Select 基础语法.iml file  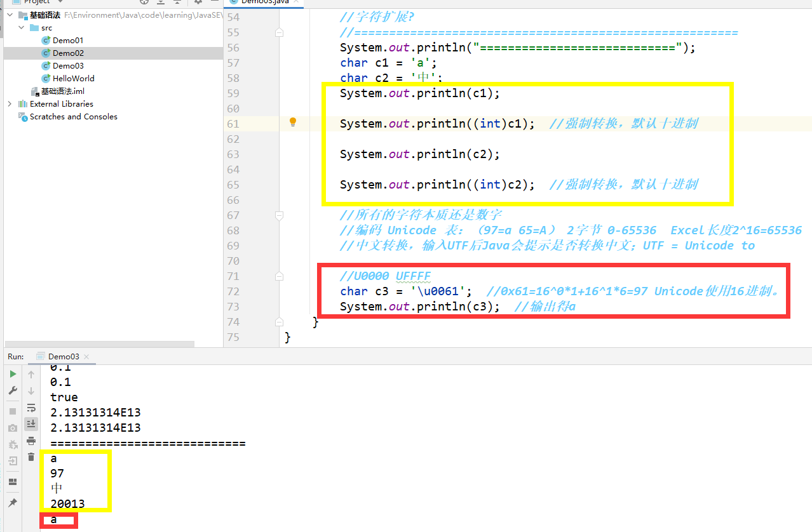point(63,91)
